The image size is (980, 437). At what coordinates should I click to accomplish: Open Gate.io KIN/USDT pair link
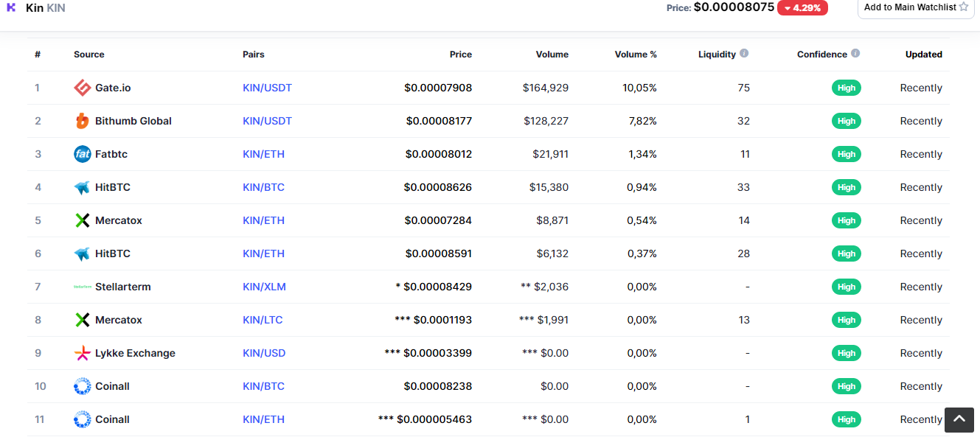coord(268,88)
